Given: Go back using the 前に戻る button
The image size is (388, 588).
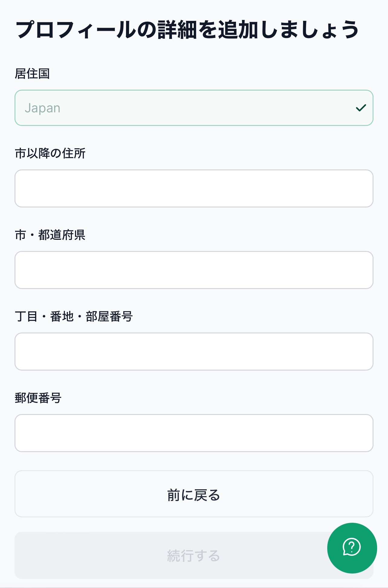Looking at the screenshot, I should coord(194,494).
